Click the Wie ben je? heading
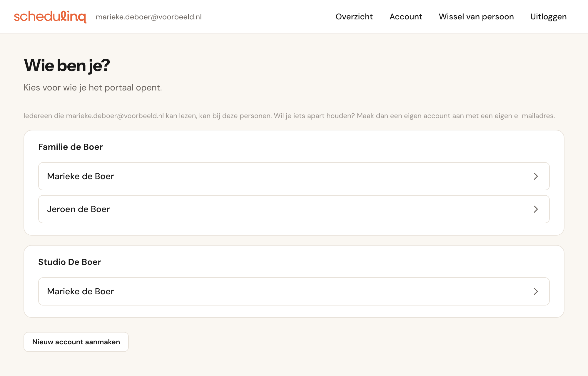This screenshot has width=588, height=376. [67, 66]
